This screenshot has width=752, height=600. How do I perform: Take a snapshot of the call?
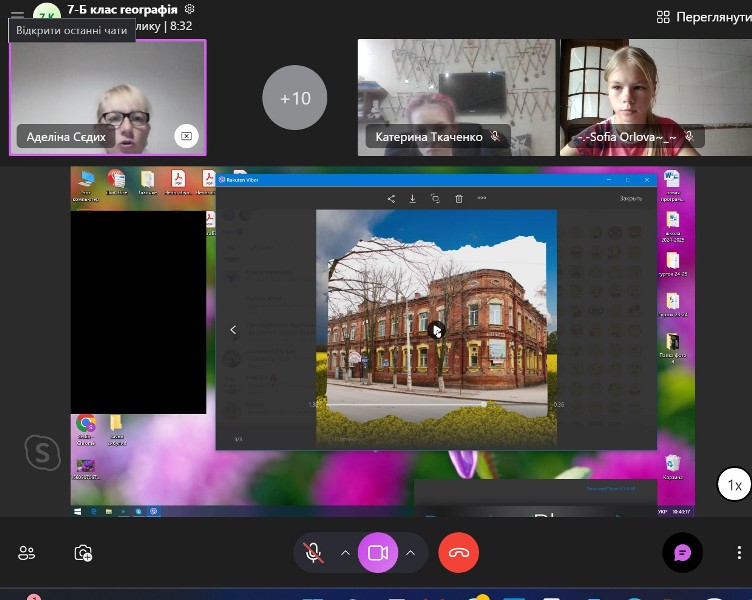83,553
